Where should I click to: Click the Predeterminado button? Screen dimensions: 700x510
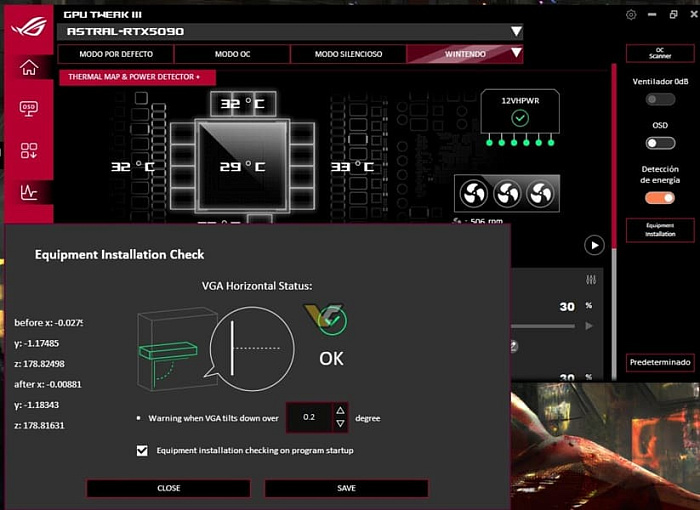(660, 362)
